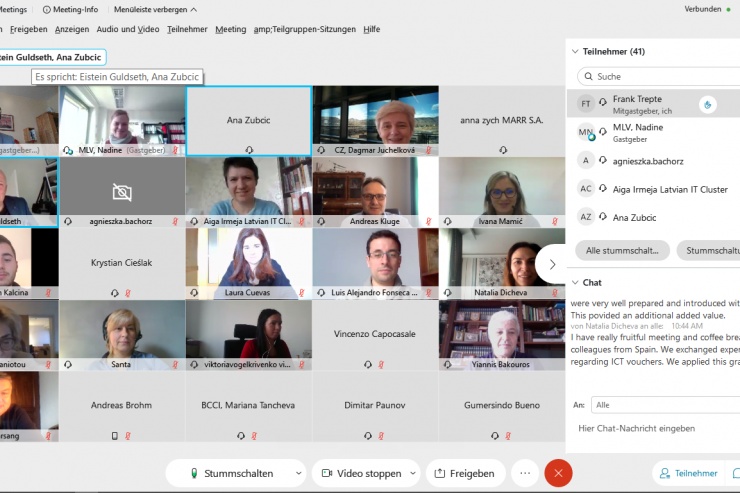
Task: Click camera-off icon on agnieszka.bachorz tile
Action: coord(122,192)
